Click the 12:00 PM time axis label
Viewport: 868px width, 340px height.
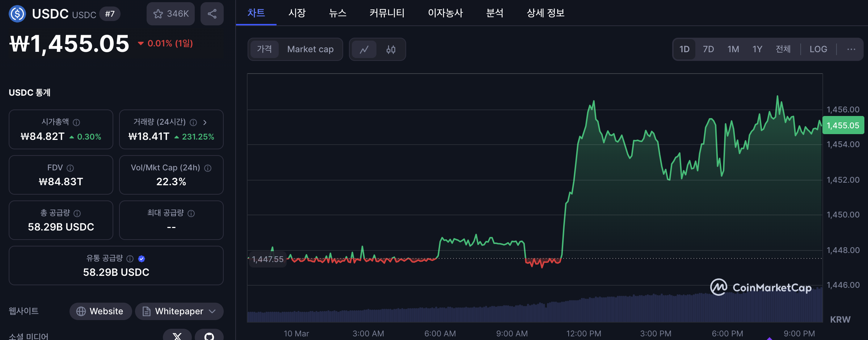point(583,333)
